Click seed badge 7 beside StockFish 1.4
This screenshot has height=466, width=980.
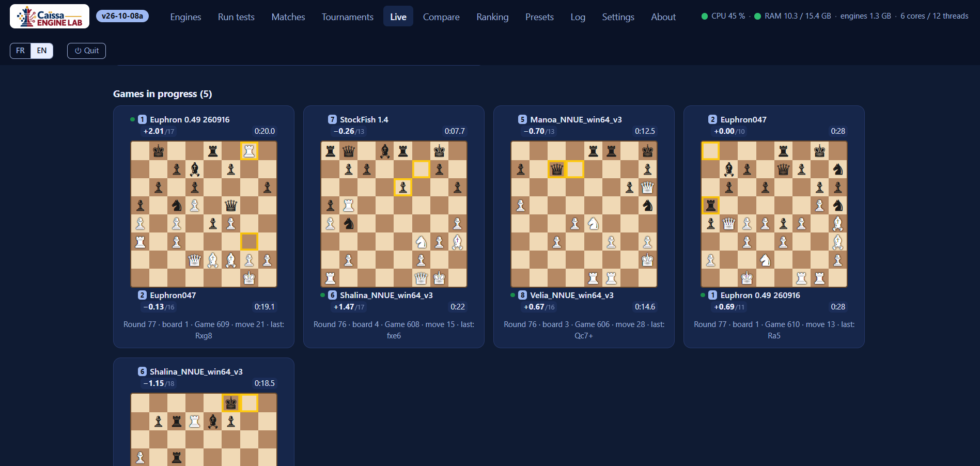tap(333, 119)
